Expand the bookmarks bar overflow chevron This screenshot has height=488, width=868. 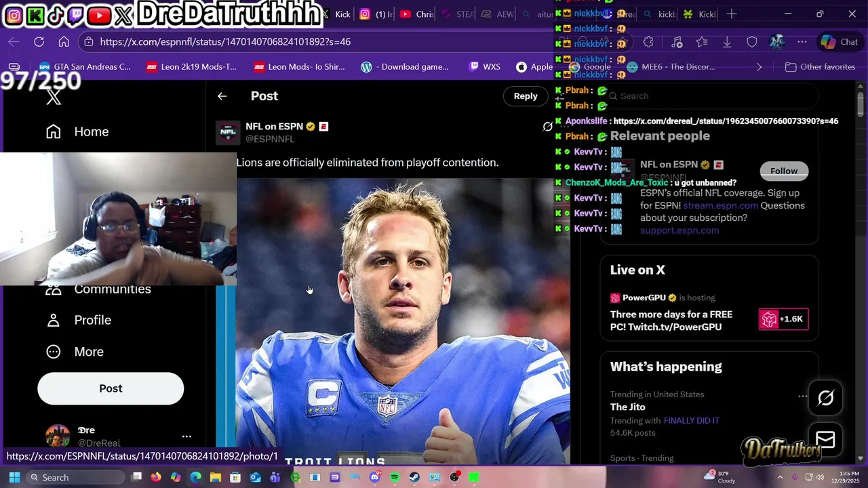(x=759, y=66)
